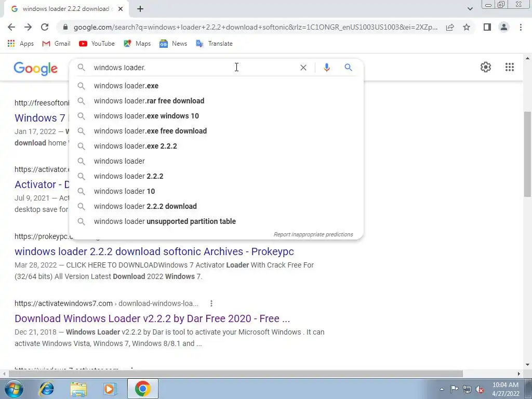Clear the search box with X
Screen dimensions: 532x399
(x=303, y=68)
